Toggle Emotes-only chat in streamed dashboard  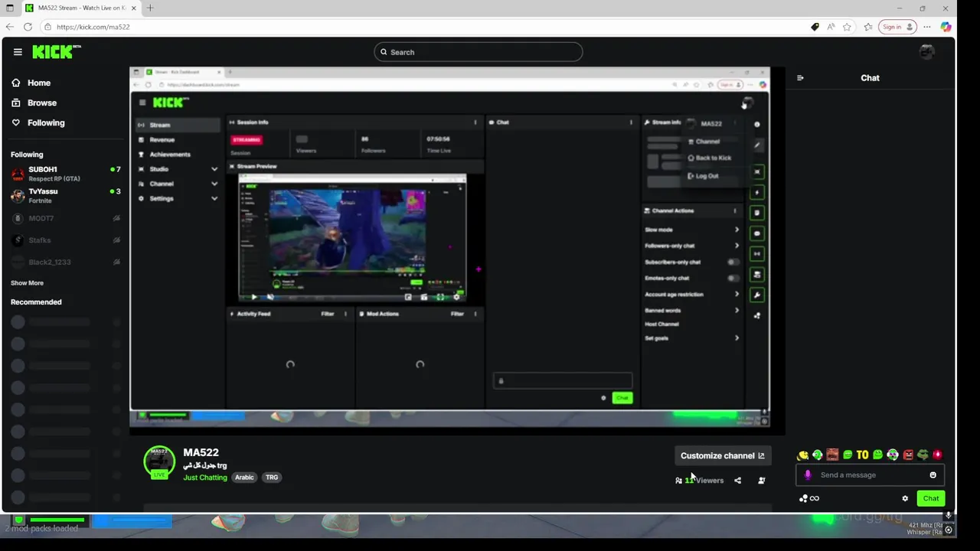coord(733,278)
